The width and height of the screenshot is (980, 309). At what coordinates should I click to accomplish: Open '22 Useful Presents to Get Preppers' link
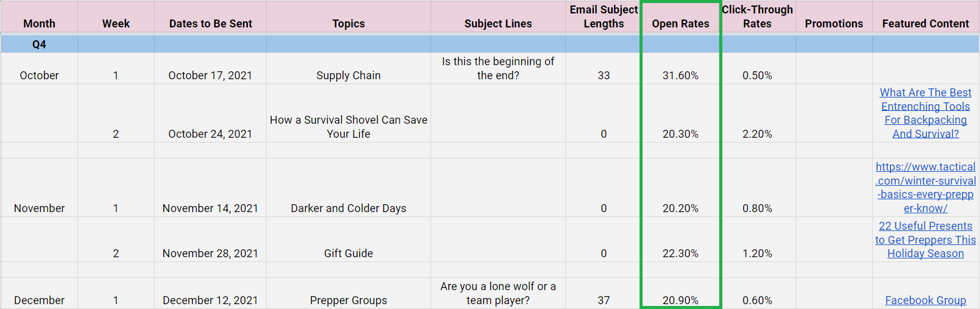925,240
